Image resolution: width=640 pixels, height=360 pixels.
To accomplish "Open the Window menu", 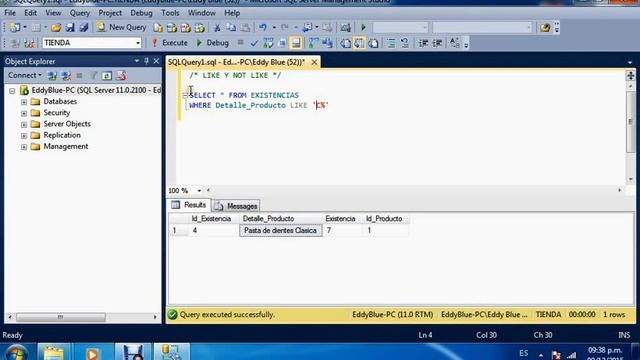I will pyautogui.click(x=202, y=13).
